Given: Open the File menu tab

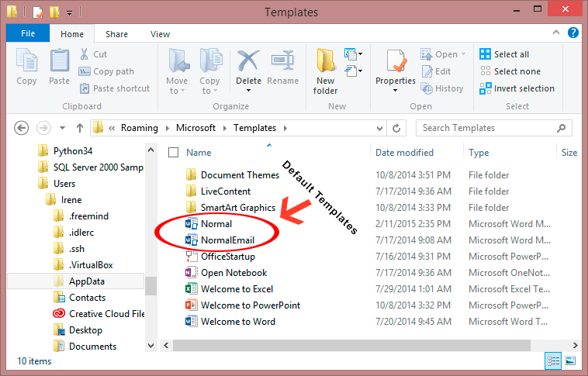Looking at the screenshot, I should [x=28, y=33].
